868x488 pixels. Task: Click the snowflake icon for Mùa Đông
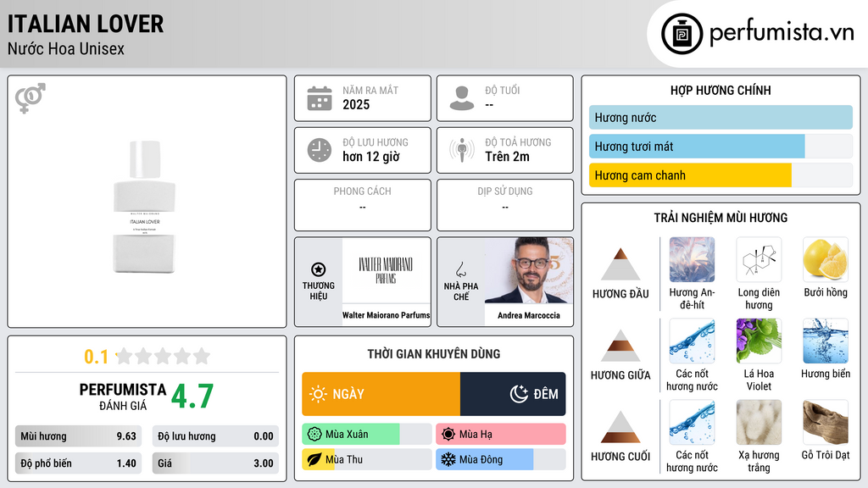click(x=448, y=460)
